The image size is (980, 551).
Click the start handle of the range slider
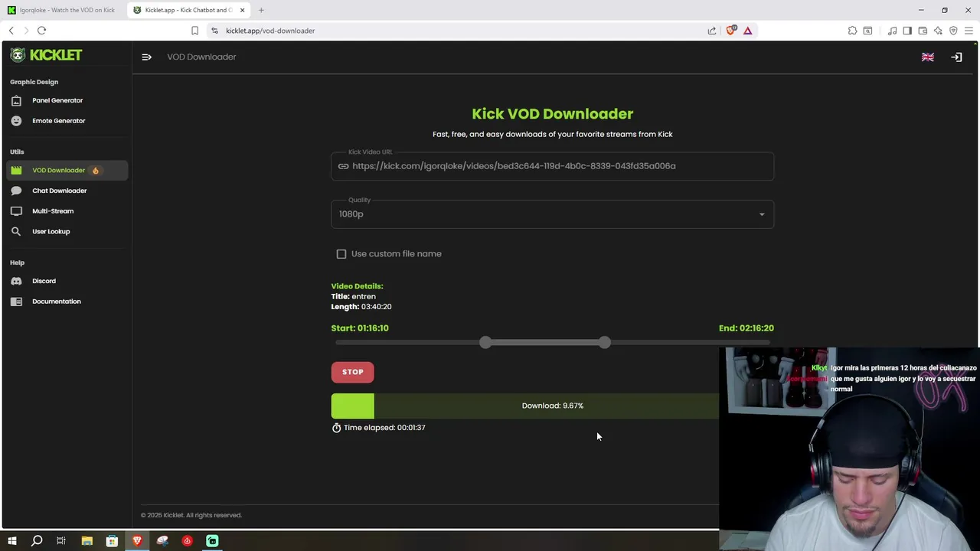(485, 343)
